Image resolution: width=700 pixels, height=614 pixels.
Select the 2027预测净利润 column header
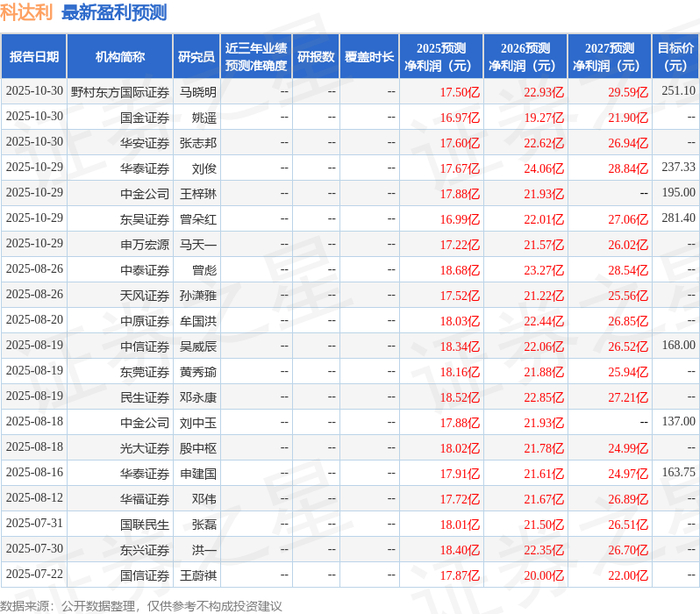(x=609, y=57)
